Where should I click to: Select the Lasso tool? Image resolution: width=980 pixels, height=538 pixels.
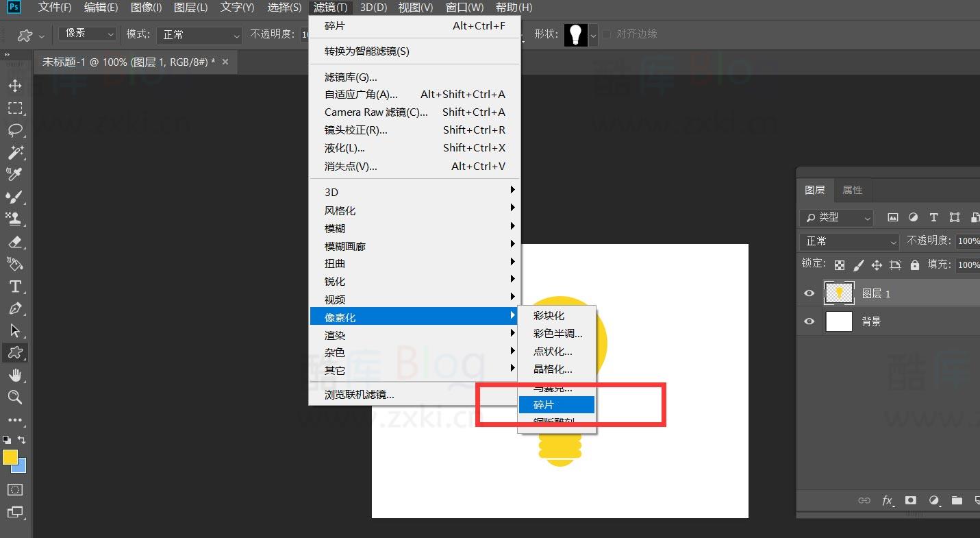pyautogui.click(x=16, y=130)
